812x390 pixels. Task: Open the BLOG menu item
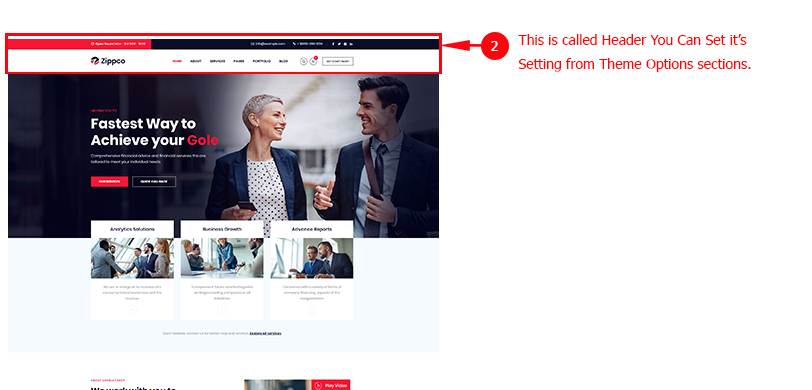point(283,61)
